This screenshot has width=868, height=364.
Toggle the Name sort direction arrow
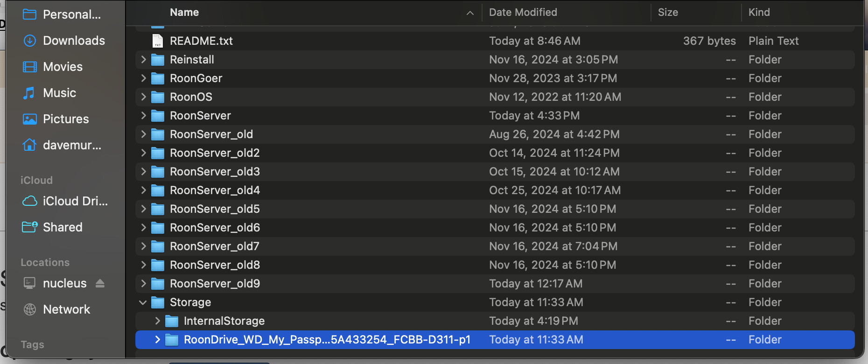pos(470,13)
